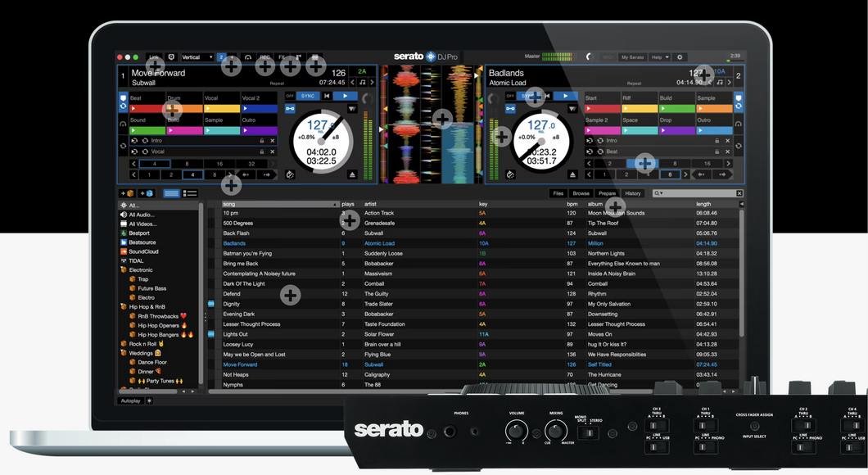Screen dimensions: 868x475
Task: Open the History panel tab
Action: click(633, 193)
